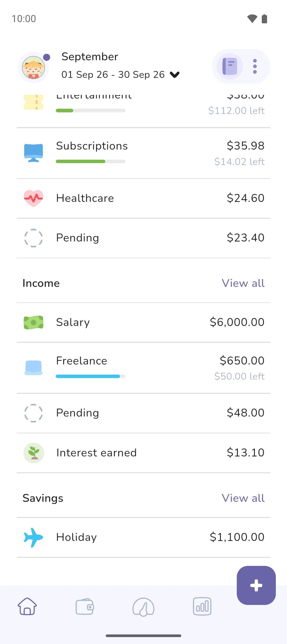The image size is (287, 644).
Task: Tap the Subscriptions budget progress bar
Action: coord(91,162)
